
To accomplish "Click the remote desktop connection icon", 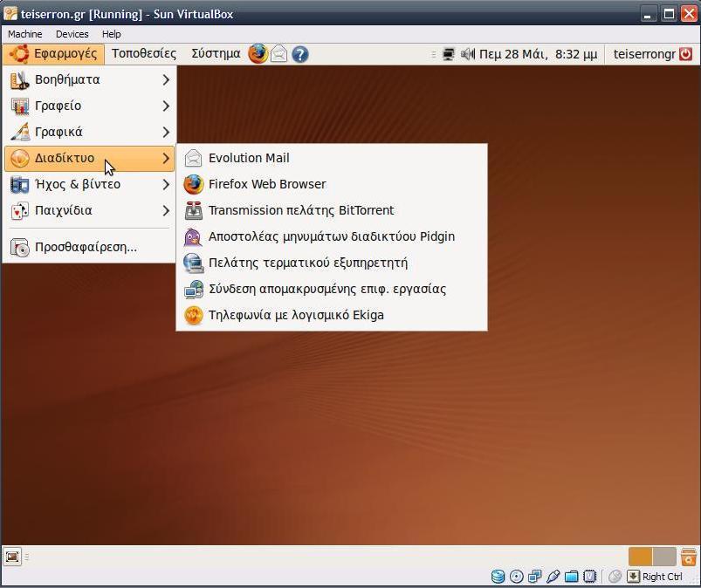I will coord(194,289).
